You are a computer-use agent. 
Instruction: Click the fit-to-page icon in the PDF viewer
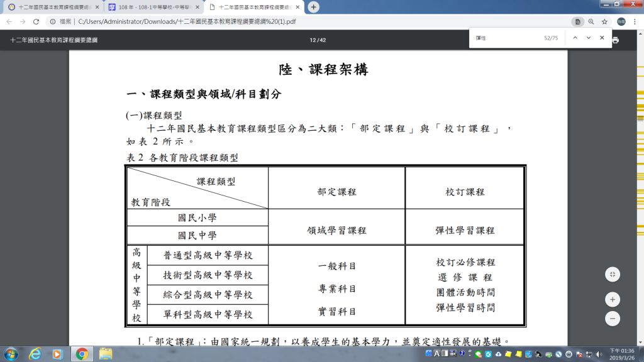pyautogui.click(x=612, y=274)
